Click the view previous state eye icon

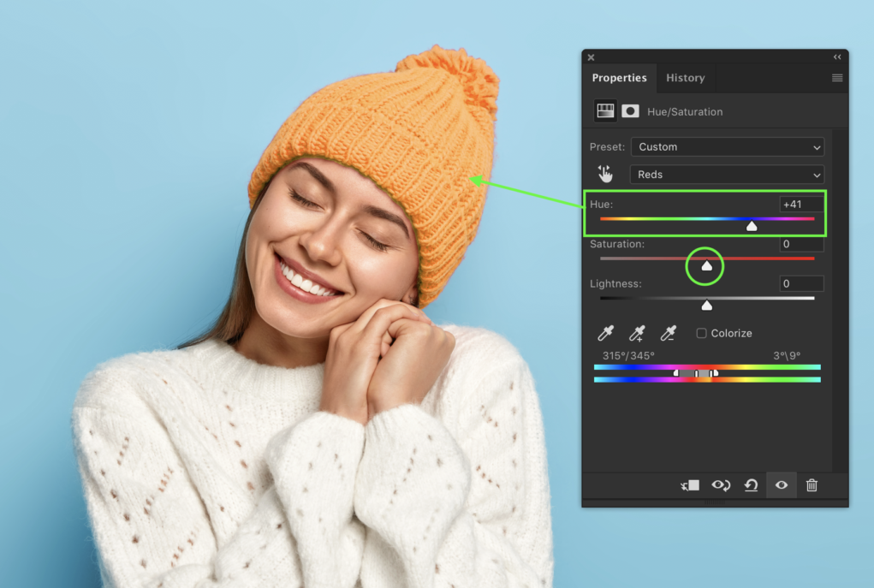[721, 485]
